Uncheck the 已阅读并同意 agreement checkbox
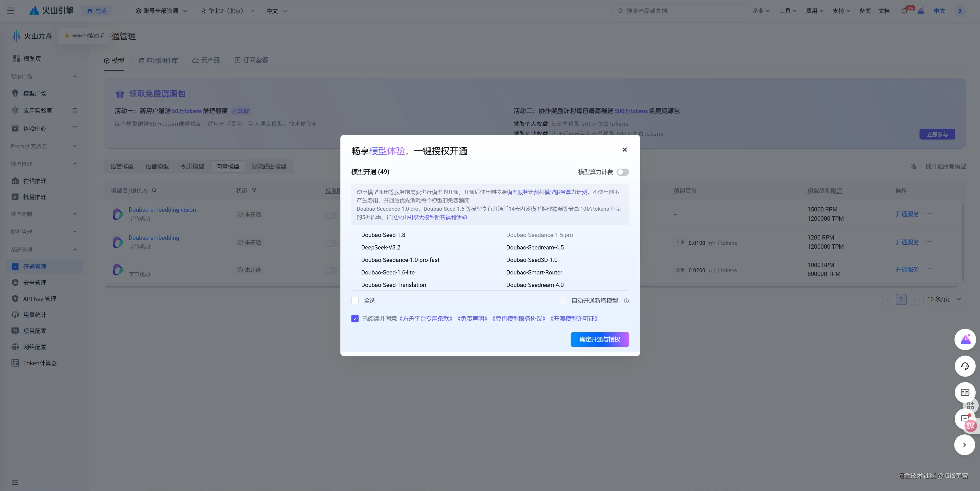Viewport: 980px width, 491px height. coord(355,319)
